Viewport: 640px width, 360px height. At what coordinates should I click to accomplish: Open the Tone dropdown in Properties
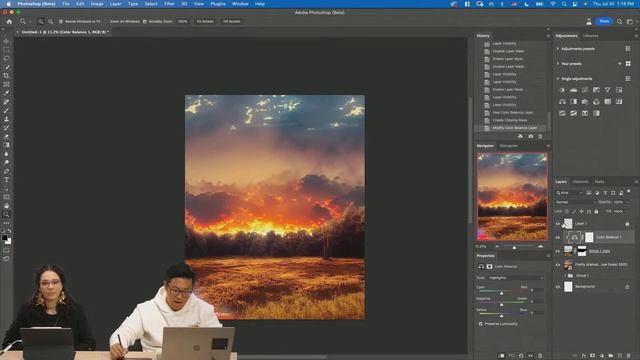515,278
